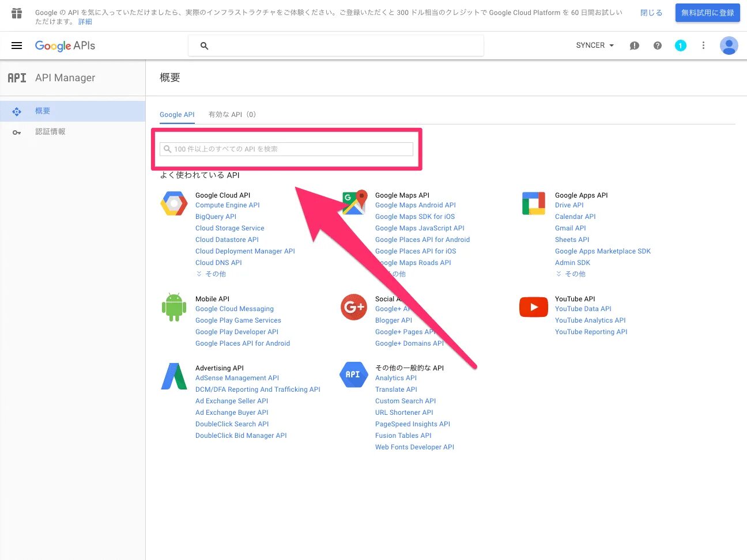Open Google Maps JavaScript API link
The height and width of the screenshot is (560, 747).
point(420,228)
